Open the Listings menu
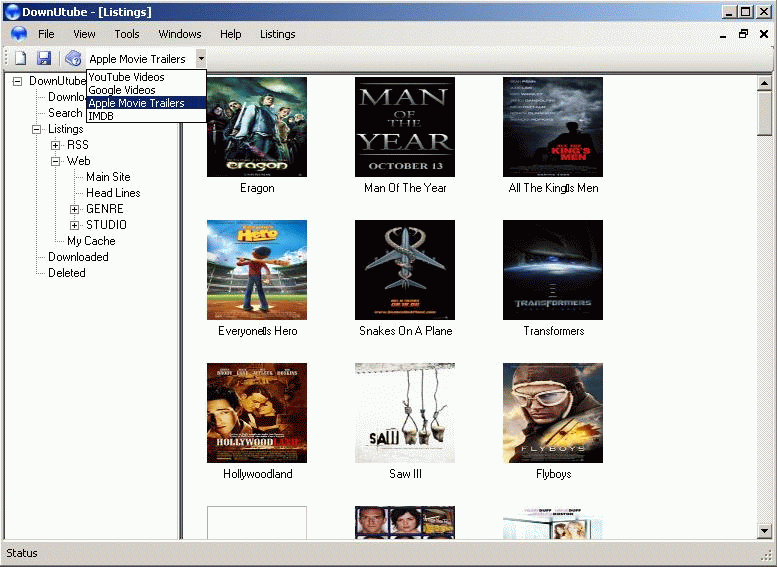 pos(278,34)
